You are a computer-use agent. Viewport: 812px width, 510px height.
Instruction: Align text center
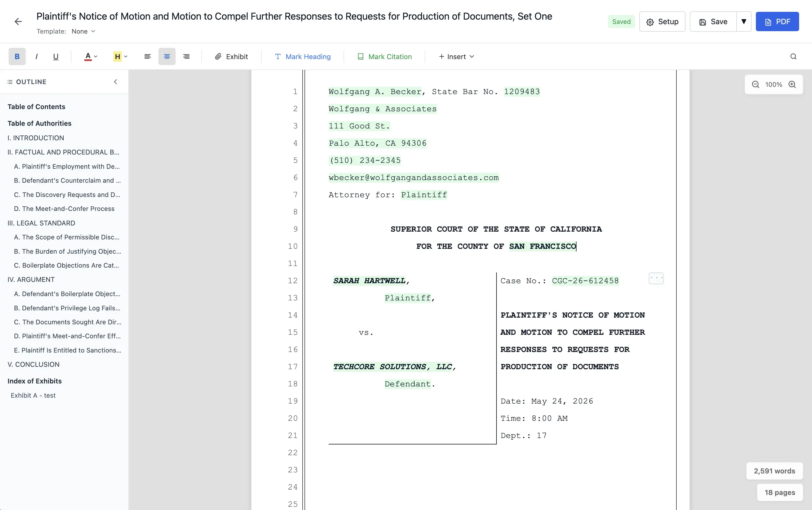tap(167, 56)
